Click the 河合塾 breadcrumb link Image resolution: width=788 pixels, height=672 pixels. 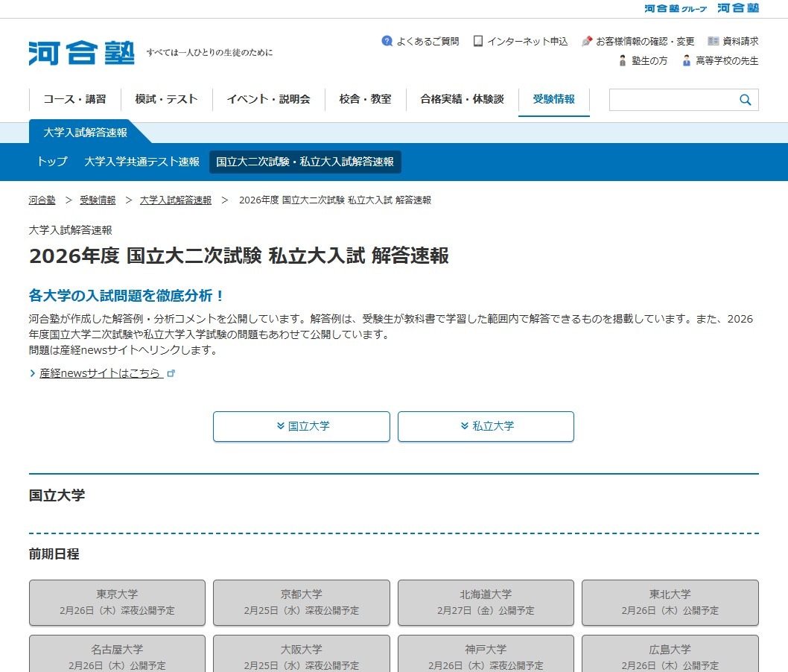point(41,200)
